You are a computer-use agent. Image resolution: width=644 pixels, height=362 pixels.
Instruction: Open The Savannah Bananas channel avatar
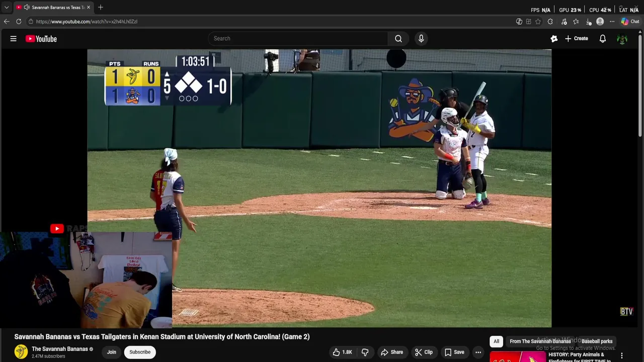pyautogui.click(x=21, y=352)
